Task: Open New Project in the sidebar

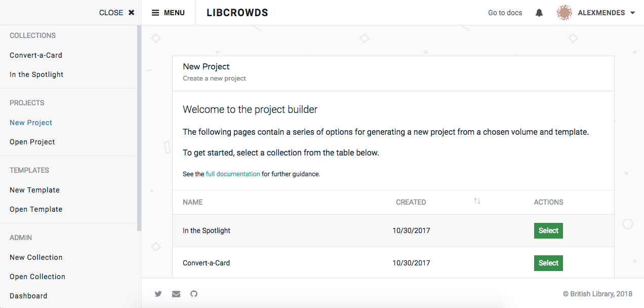Action: [31, 122]
